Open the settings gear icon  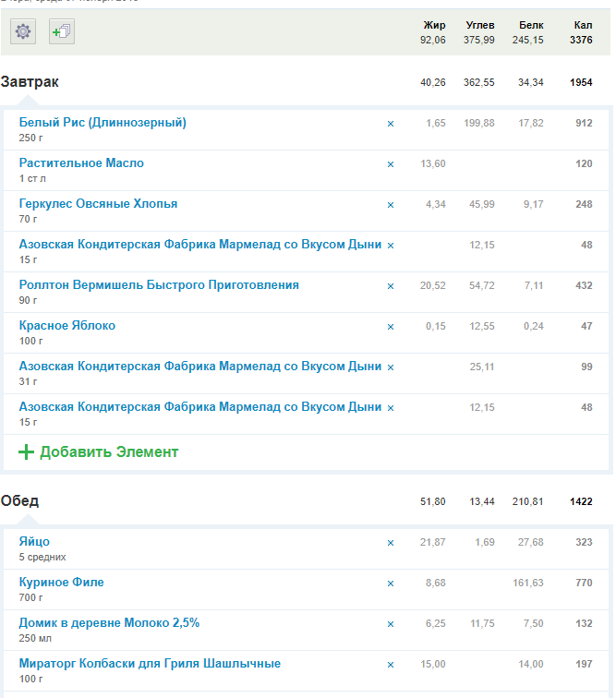point(23,32)
